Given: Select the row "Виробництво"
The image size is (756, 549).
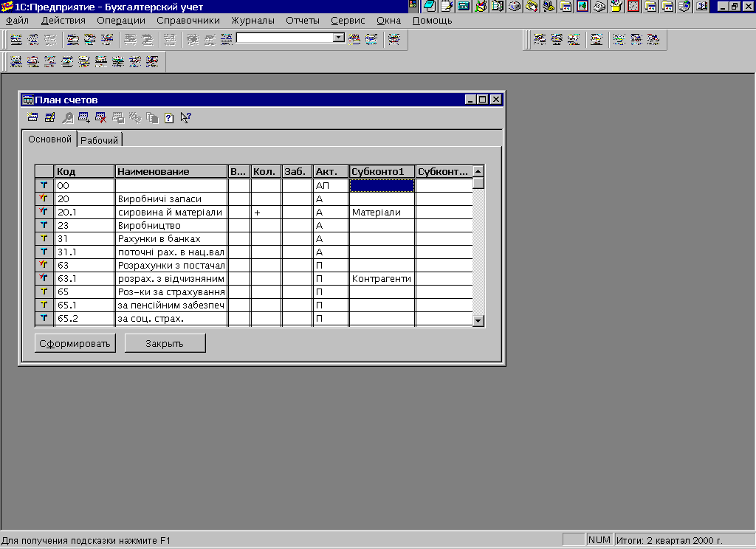Looking at the screenshot, I should (254, 225).
